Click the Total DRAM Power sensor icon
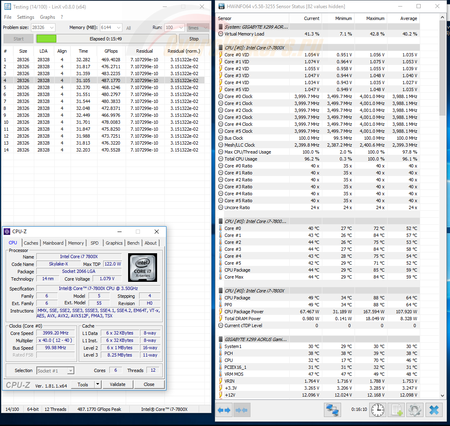 [220, 319]
